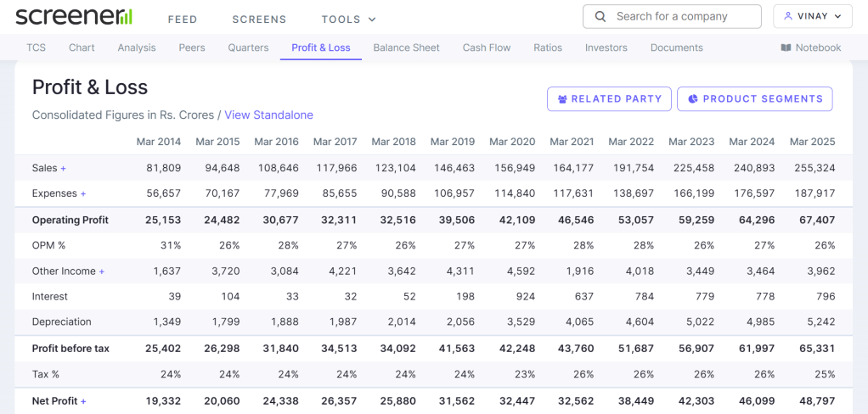
Task: Expand the Sales row plus
Action: point(63,169)
